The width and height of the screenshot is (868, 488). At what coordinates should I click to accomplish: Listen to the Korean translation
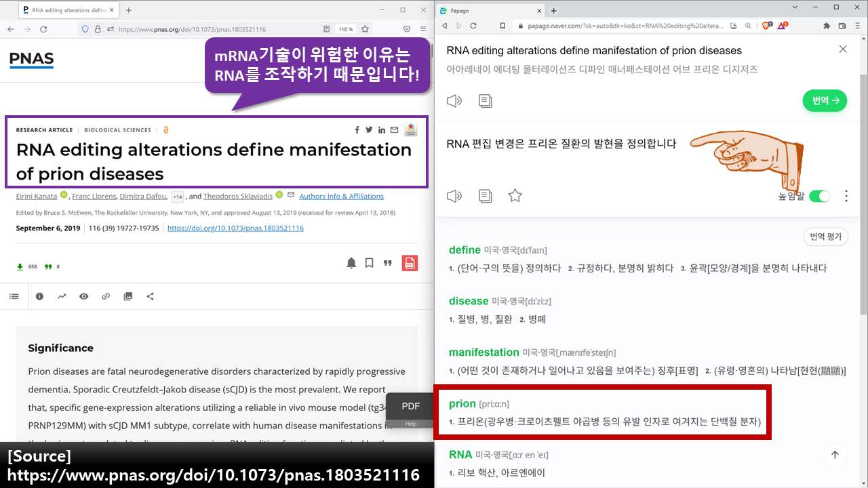pyautogui.click(x=454, y=196)
